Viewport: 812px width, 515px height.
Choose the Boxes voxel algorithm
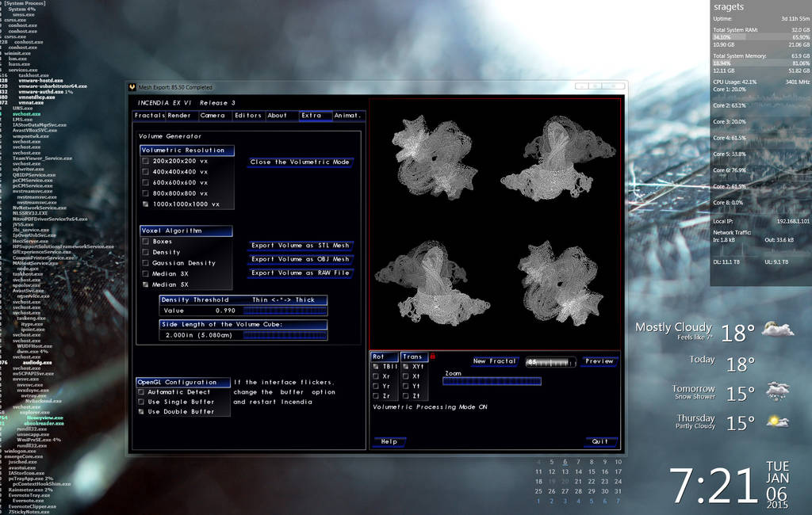(146, 242)
